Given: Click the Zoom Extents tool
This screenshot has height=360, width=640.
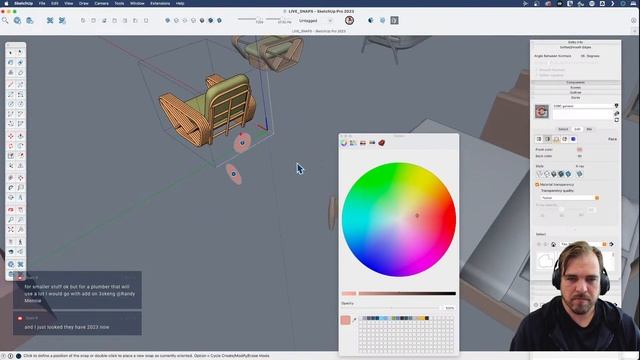Looking at the screenshot, I should tap(11, 229).
